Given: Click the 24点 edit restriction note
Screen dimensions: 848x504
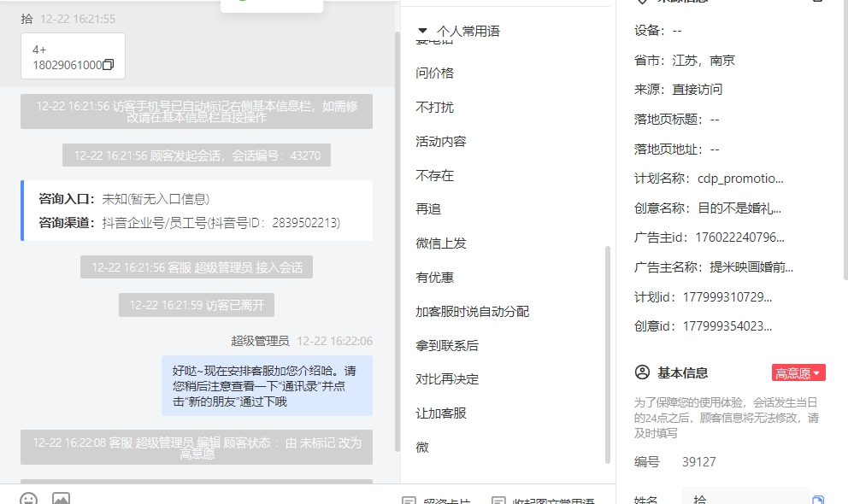Looking at the screenshot, I should [x=727, y=418].
